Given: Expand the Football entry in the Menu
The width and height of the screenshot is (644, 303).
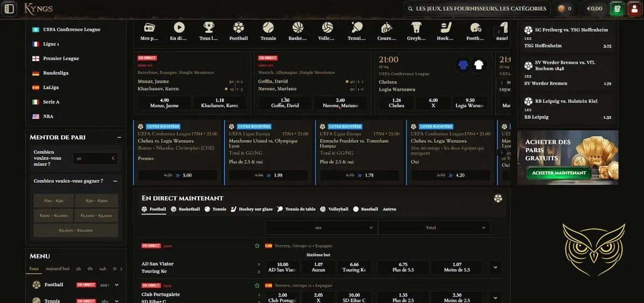Looking at the screenshot, I should click(117, 285).
